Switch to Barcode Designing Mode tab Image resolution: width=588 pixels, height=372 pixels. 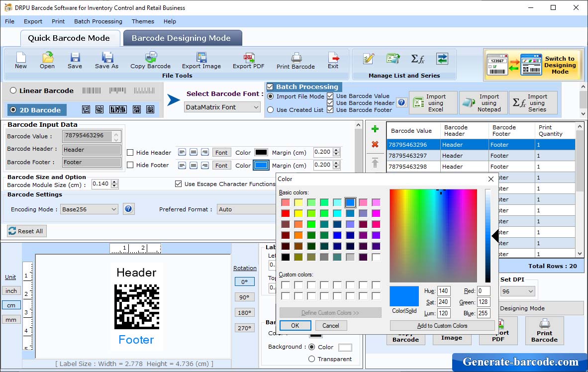pyautogui.click(x=182, y=38)
